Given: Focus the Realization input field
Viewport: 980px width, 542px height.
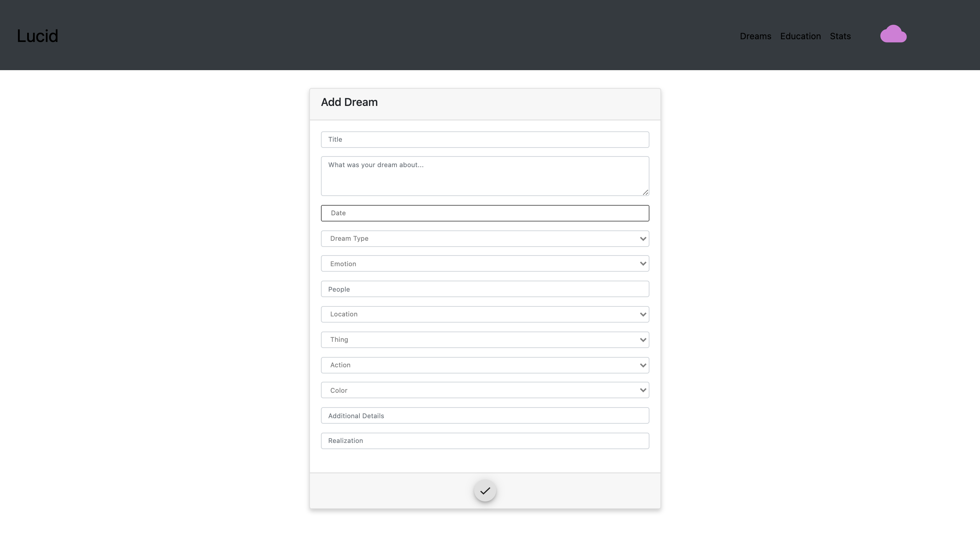Looking at the screenshot, I should pos(485,441).
